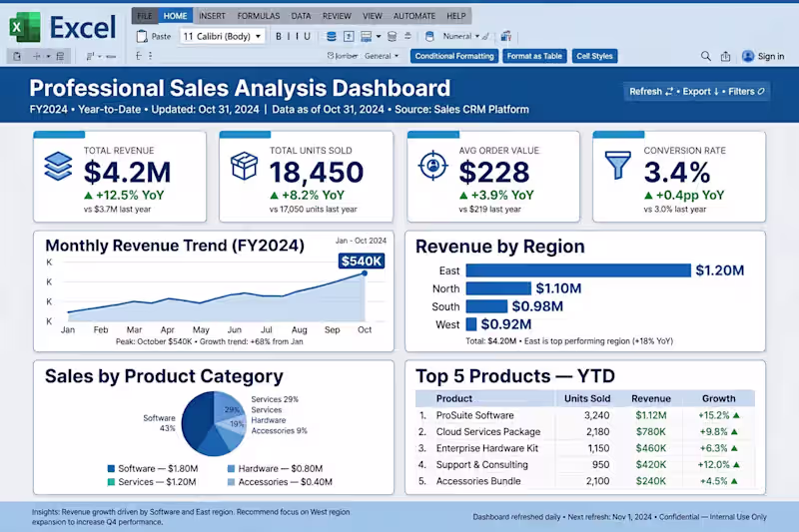Click the sort lines icon in lower toolbar
This screenshot has height=532, width=799.
click(x=90, y=56)
